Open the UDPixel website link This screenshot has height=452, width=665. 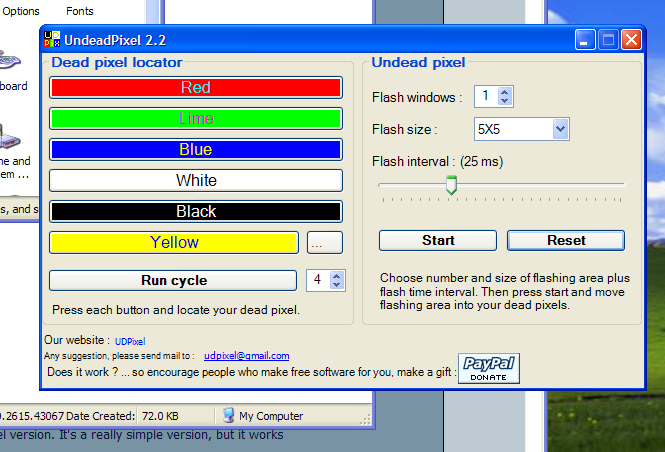click(x=130, y=342)
